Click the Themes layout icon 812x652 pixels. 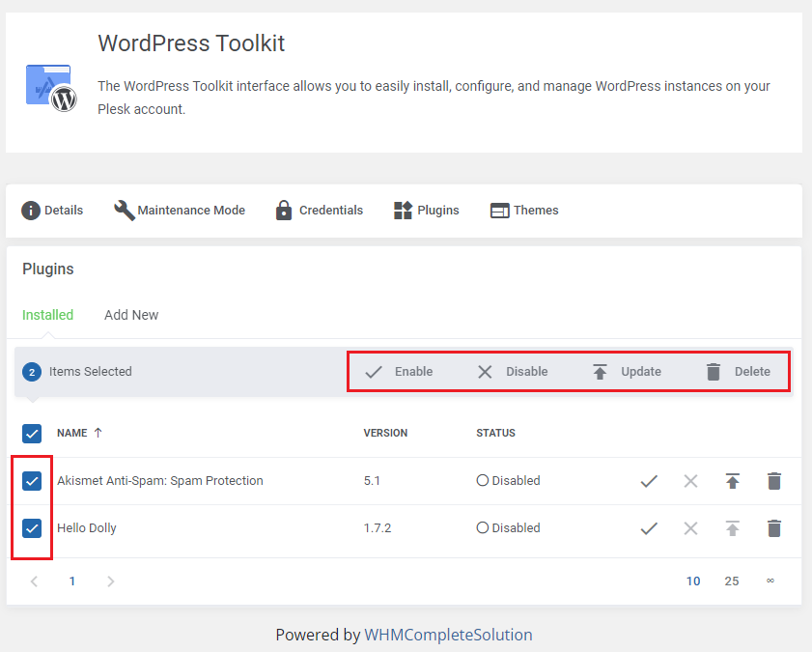tap(500, 211)
